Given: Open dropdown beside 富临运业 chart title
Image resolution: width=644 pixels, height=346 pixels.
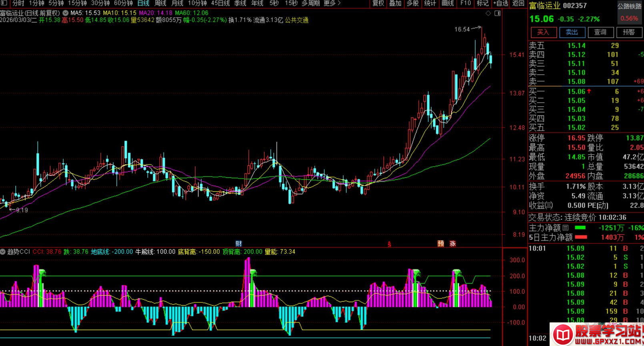Looking at the screenshot, I should (65, 13).
